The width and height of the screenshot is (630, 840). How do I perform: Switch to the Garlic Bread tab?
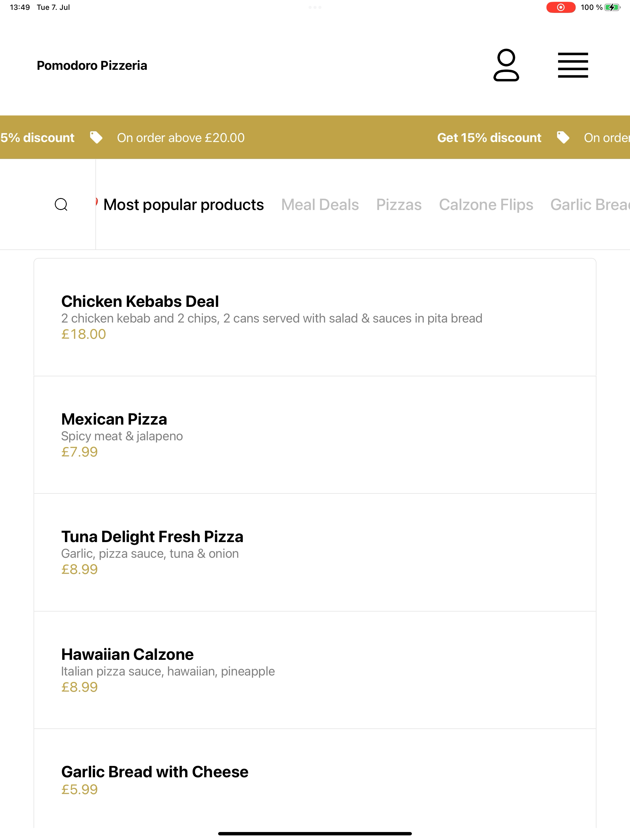(x=590, y=205)
